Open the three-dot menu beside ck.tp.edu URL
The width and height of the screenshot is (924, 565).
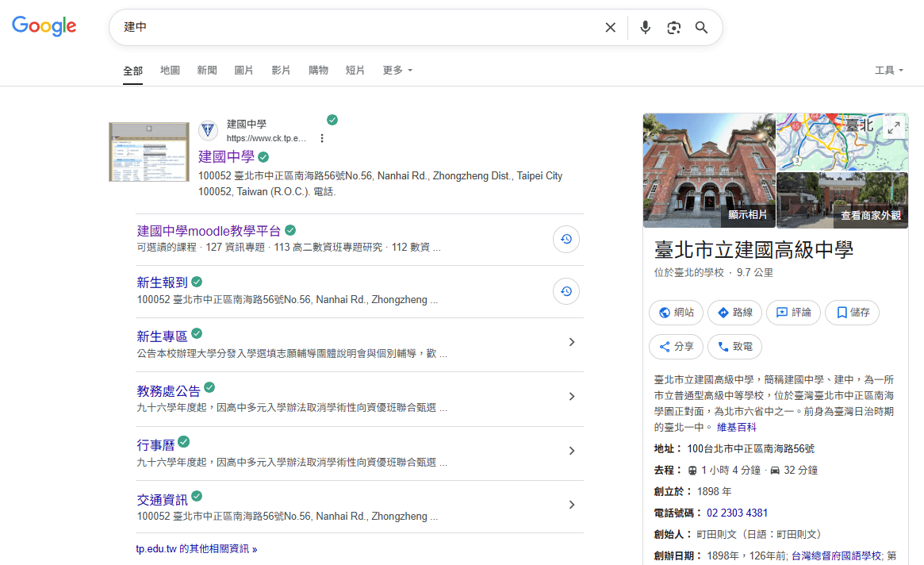tap(322, 138)
